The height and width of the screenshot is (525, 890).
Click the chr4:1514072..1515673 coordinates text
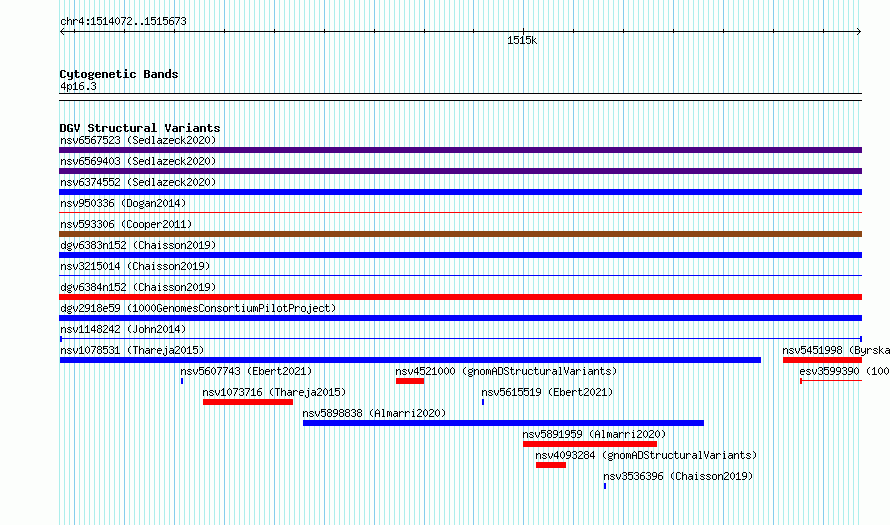(123, 22)
